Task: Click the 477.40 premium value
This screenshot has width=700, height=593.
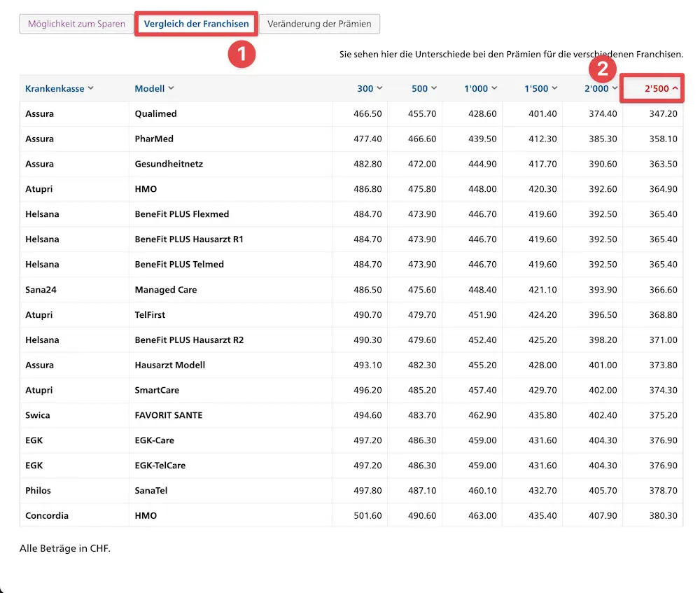Action: pyautogui.click(x=367, y=139)
